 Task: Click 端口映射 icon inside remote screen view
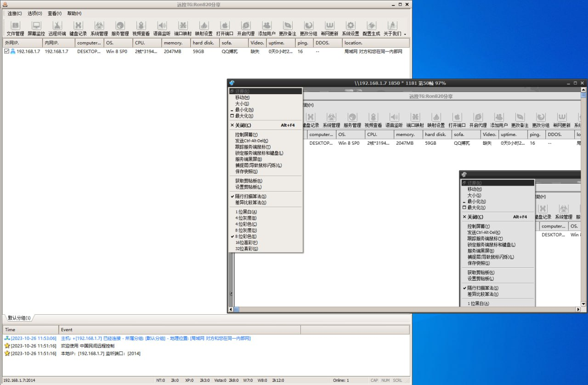point(415,120)
